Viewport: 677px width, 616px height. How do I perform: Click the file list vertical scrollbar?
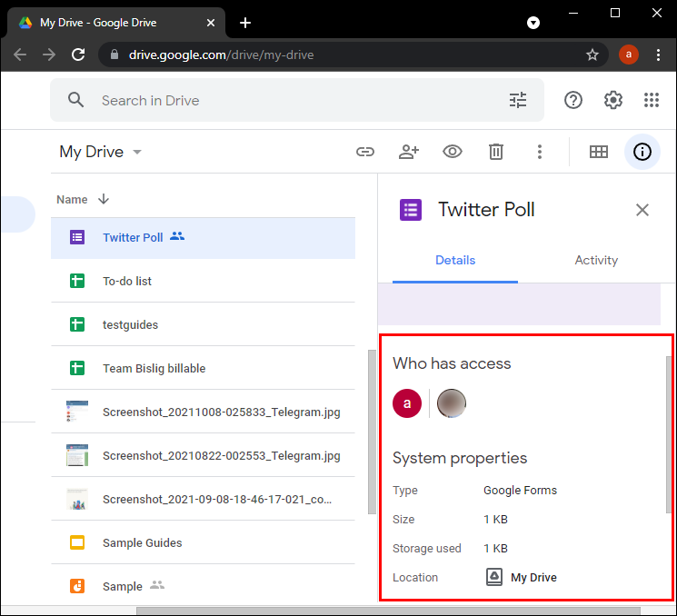point(372,432)
